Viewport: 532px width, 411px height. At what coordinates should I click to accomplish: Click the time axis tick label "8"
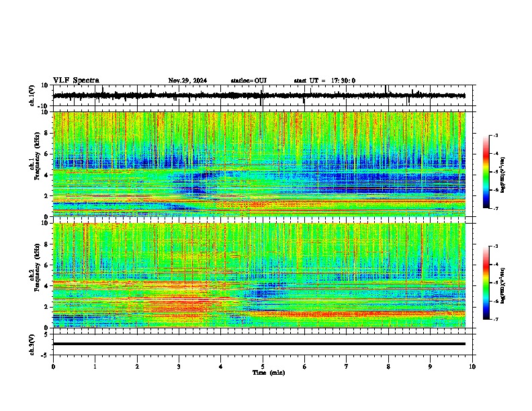[x=388, y=366]
